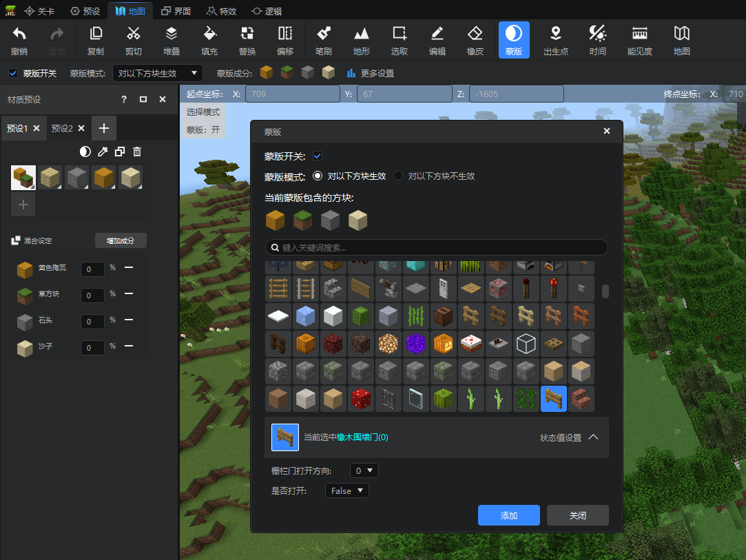This screenshot has width=746, height=560.
Task: Uncheck 蒙版开关 in the mask dialog
Action: point(318,156)
